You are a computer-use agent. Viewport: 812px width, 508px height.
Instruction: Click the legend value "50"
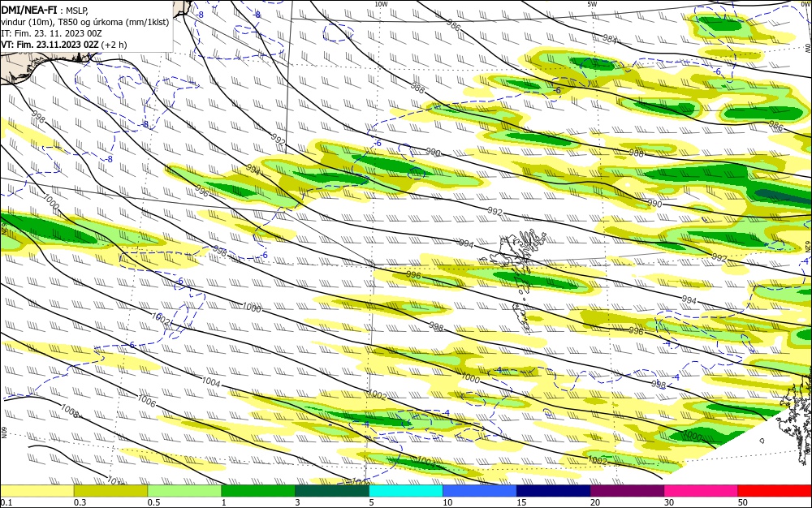[x=743, y=502]
